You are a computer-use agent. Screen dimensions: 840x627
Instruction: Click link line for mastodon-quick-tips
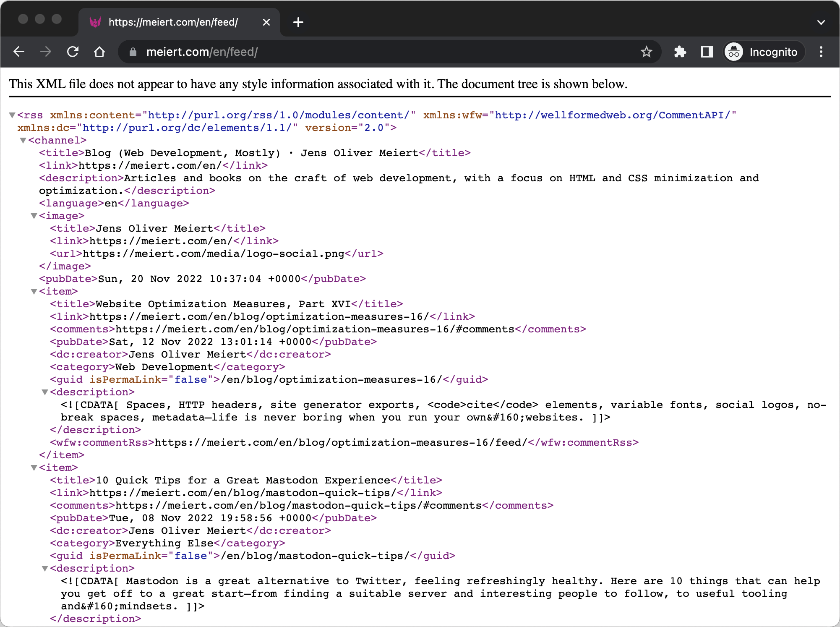pyautogui.click(x=246, y=493)
